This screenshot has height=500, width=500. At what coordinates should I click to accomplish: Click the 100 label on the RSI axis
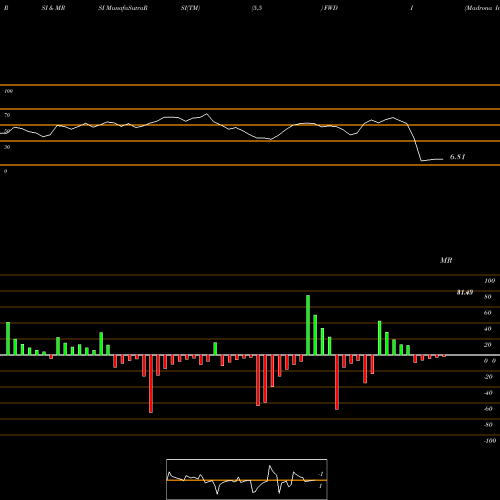[x=9, y=91]
